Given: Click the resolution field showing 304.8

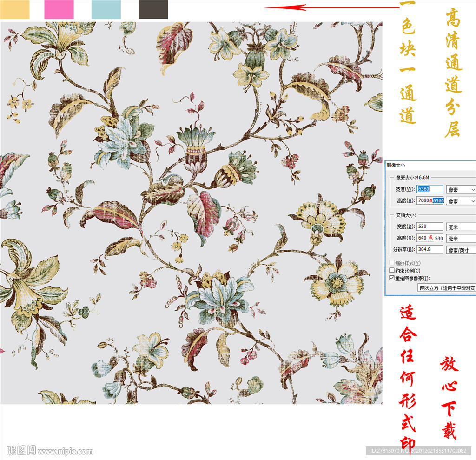Looking at the screenshot, I should coord(430,249).
